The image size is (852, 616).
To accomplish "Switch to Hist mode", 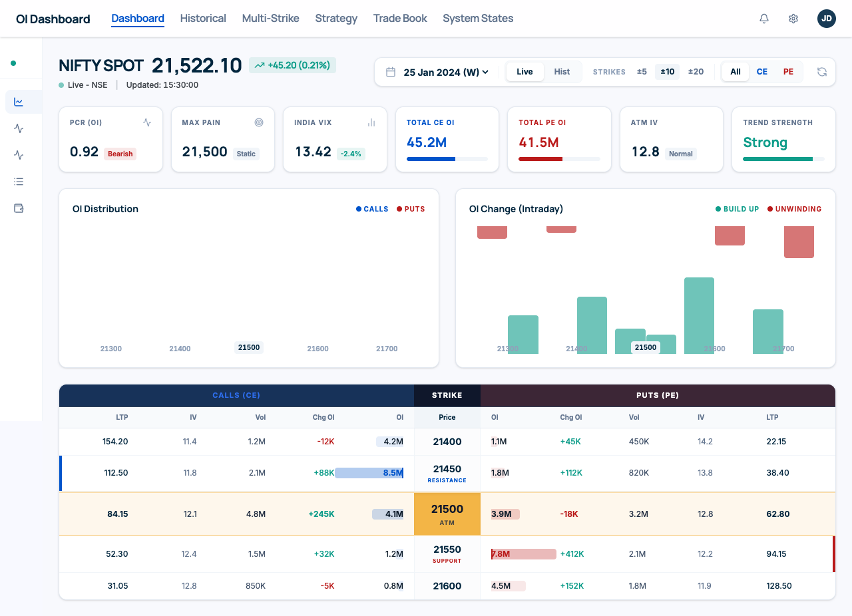I will [x=562, y=72].
